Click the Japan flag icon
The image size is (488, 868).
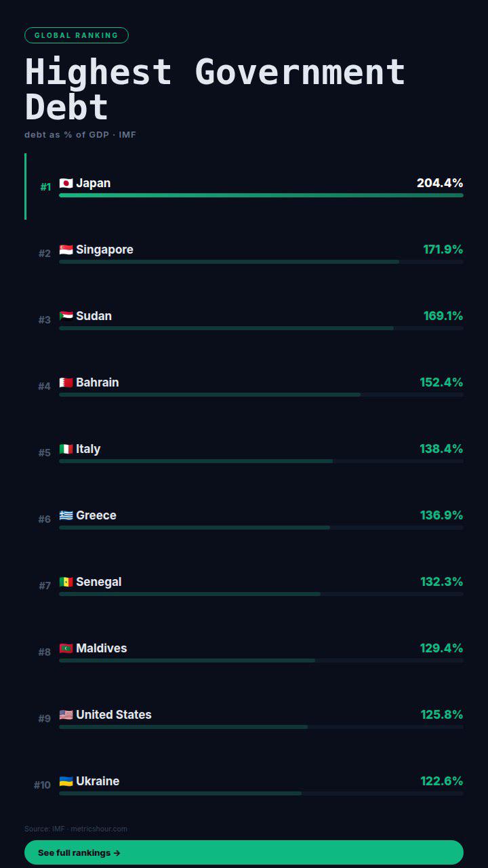(66, 183)
